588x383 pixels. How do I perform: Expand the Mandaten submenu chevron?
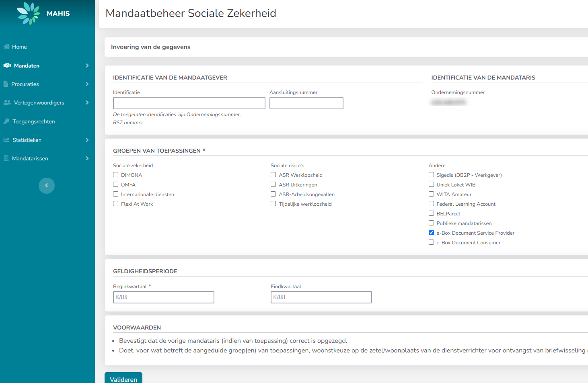click(x=87, y=66)
